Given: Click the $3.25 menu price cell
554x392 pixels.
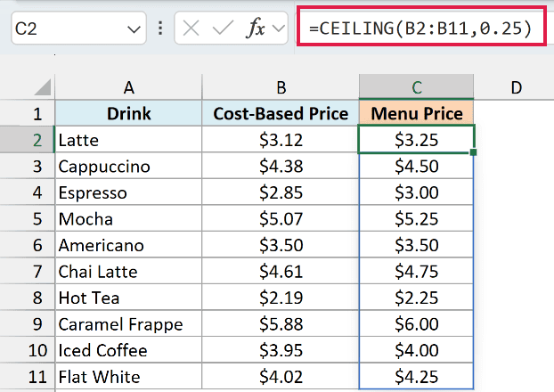Looking at the screenshot, I should (x=416, y=140).
